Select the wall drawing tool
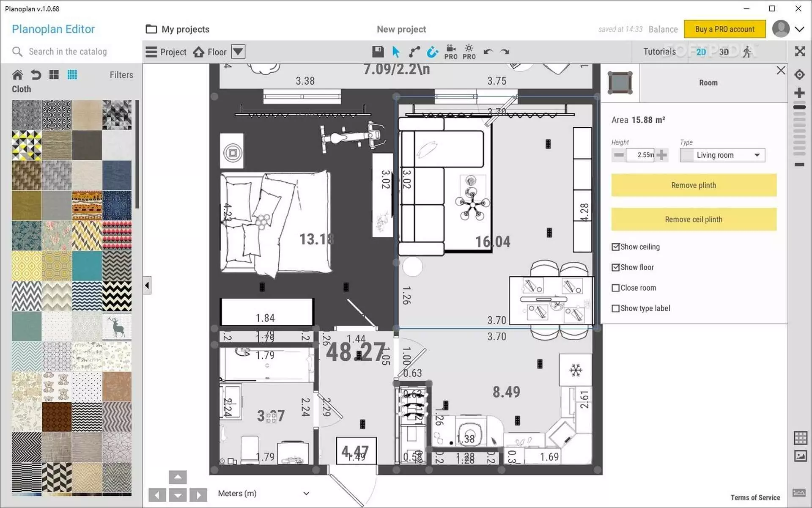The height and width of the screenshot is (508, 812). 414,52
